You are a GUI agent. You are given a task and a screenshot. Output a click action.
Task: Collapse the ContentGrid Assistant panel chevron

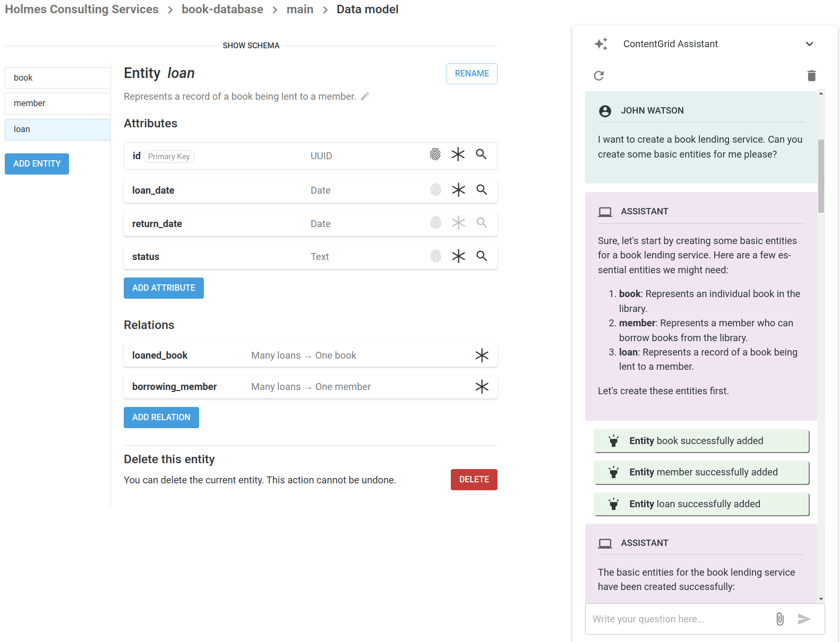pos(809,44)
